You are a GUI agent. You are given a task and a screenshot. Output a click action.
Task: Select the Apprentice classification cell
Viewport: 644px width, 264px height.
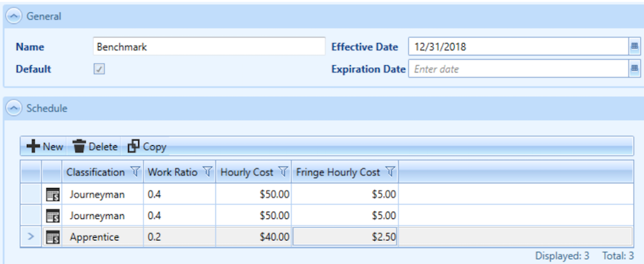click(103, 237)
